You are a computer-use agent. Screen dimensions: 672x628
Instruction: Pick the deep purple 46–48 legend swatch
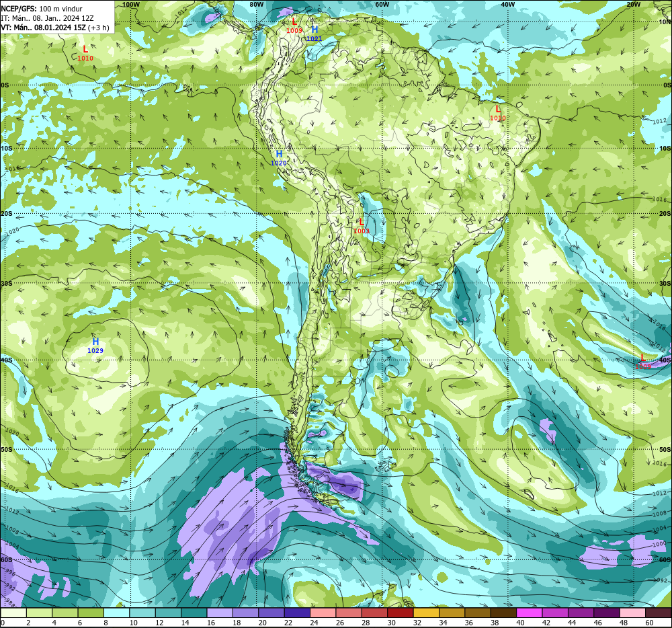[x=607, y=613]
